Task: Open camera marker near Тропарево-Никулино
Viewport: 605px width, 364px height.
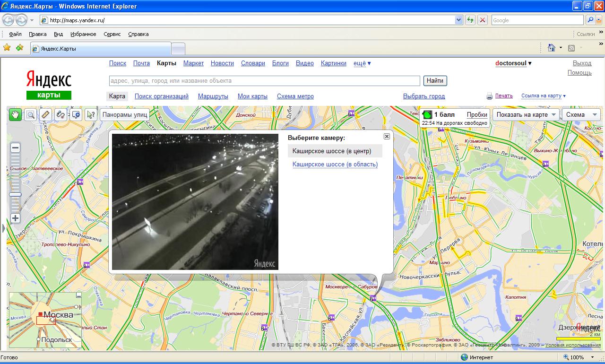Action: pos(86,265)
